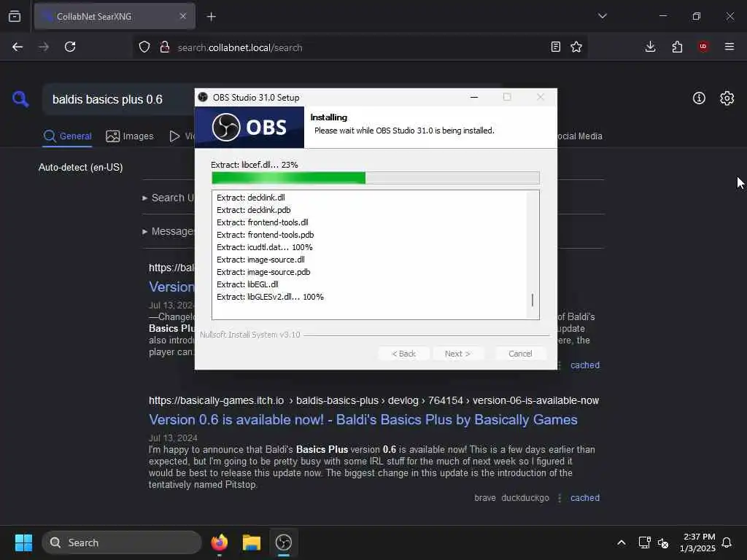Expand the Search URL section
Viewport: 747px width, 560px height.
[x=169, y=198]
